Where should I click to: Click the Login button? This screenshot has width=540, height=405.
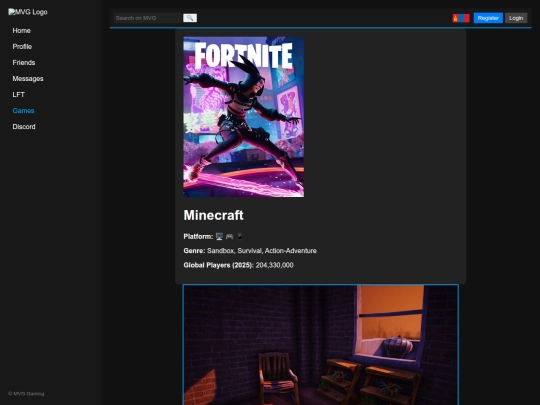[x=516, y=18]
